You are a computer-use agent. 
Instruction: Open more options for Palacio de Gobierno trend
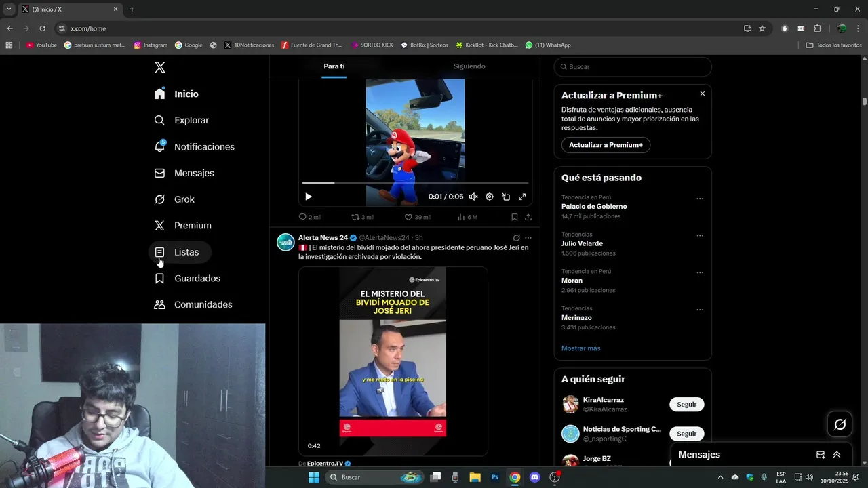(x=700, y=199)
